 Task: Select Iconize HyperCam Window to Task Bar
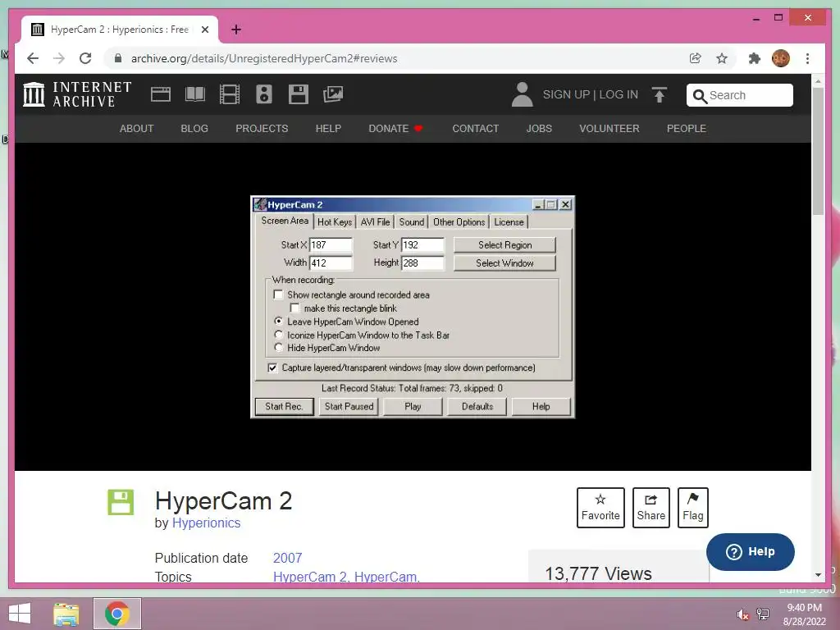coord(278,335)
